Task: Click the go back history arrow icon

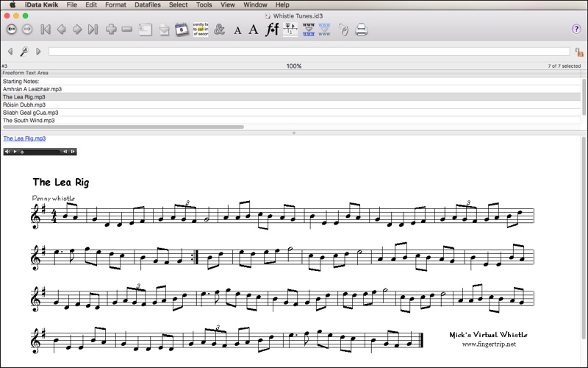Action: [x=12, y=29]
